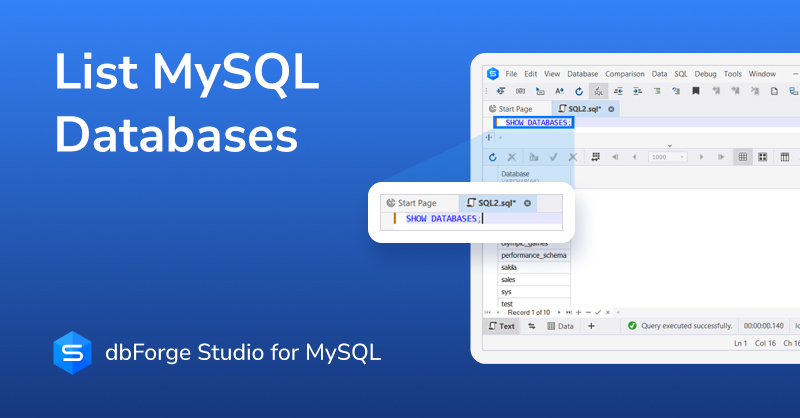Switch to the Data view tab at bottom

560,326
